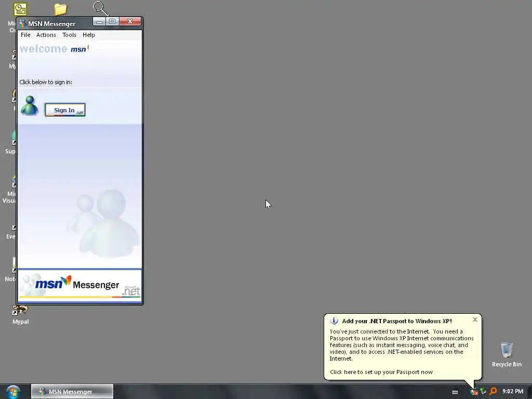The height and width of the screenshot is (399, 532).
Task: Open the Windows Start orb
Action: (x=13, y=392)
